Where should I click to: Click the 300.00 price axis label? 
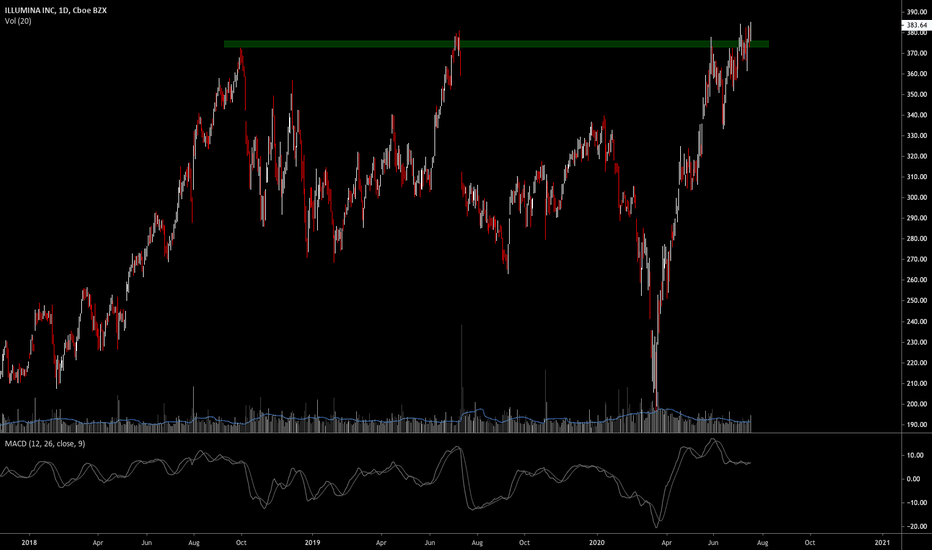[x=917, y=197]
